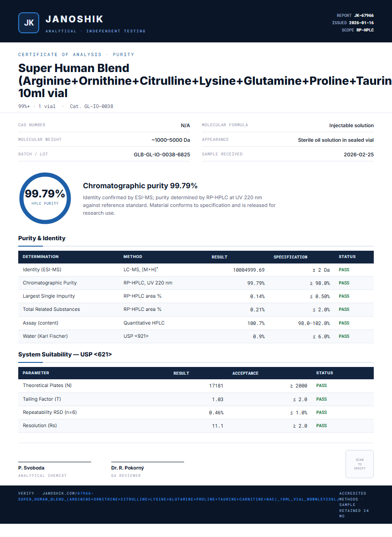Select Injectable solution formula value
The height and width of the screenshot is (537, 392).
click(351, 125)
